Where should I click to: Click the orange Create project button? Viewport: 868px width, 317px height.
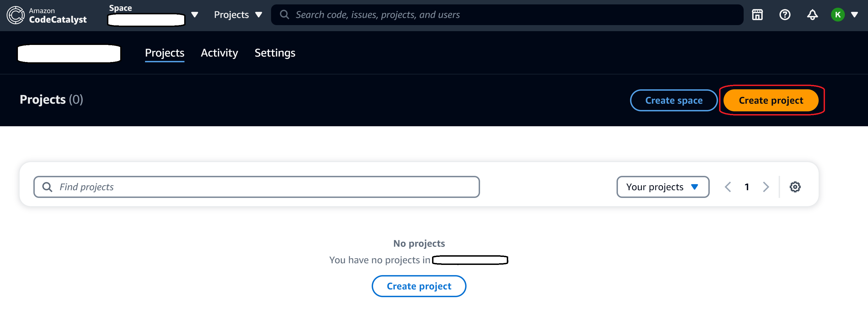point(771,100)
